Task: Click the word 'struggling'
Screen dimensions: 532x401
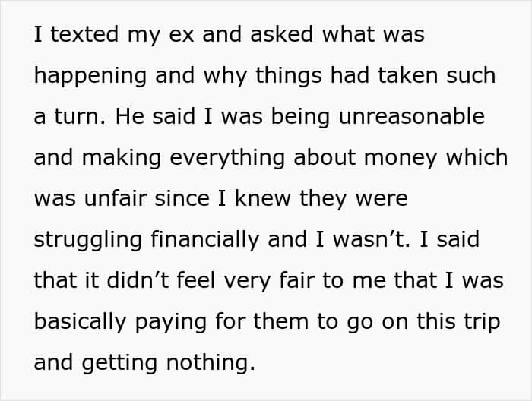Action: [x=88, y=240]
